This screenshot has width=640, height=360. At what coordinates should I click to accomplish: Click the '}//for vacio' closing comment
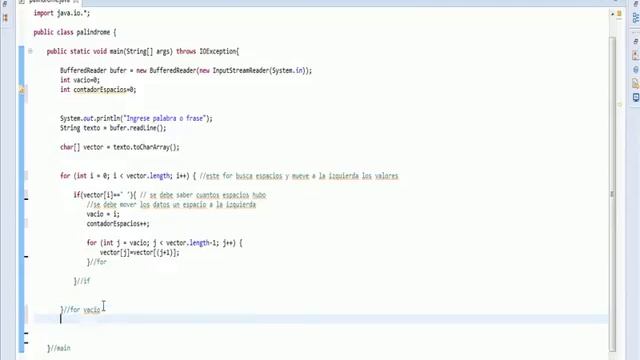click(x=80, y=310)
